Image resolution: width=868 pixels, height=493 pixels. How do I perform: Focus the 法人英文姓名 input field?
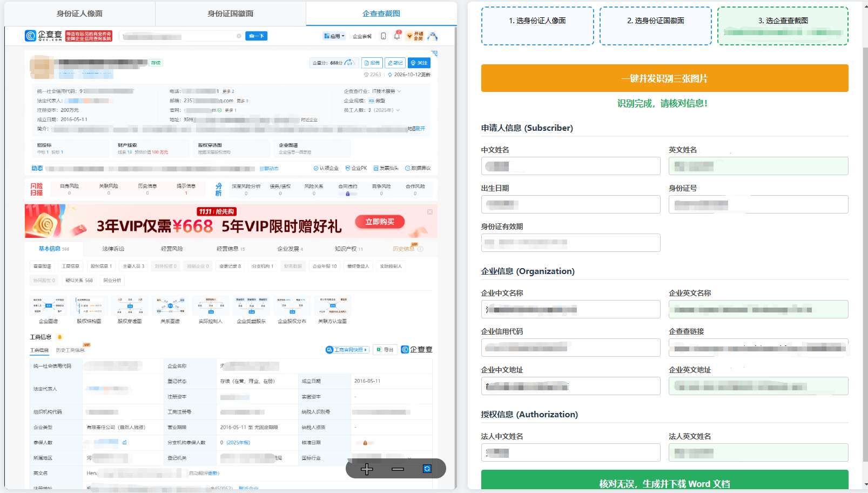click(758, 452)
